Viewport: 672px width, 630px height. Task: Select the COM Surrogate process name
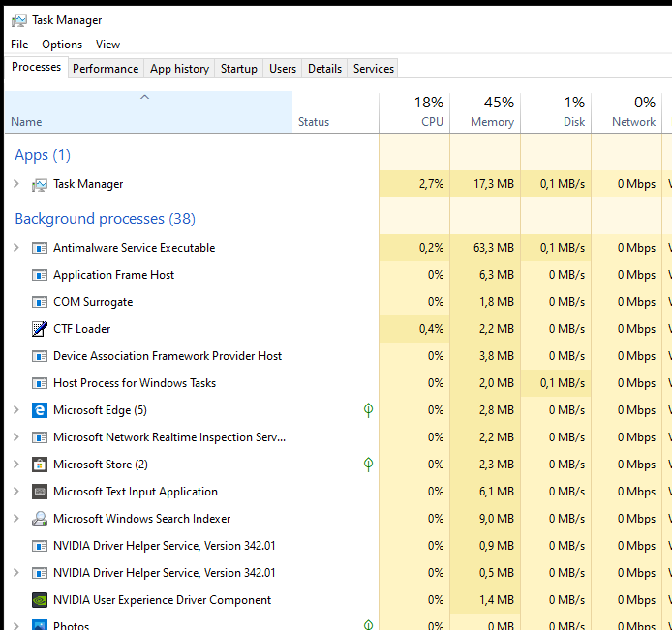tap(93, 302)
